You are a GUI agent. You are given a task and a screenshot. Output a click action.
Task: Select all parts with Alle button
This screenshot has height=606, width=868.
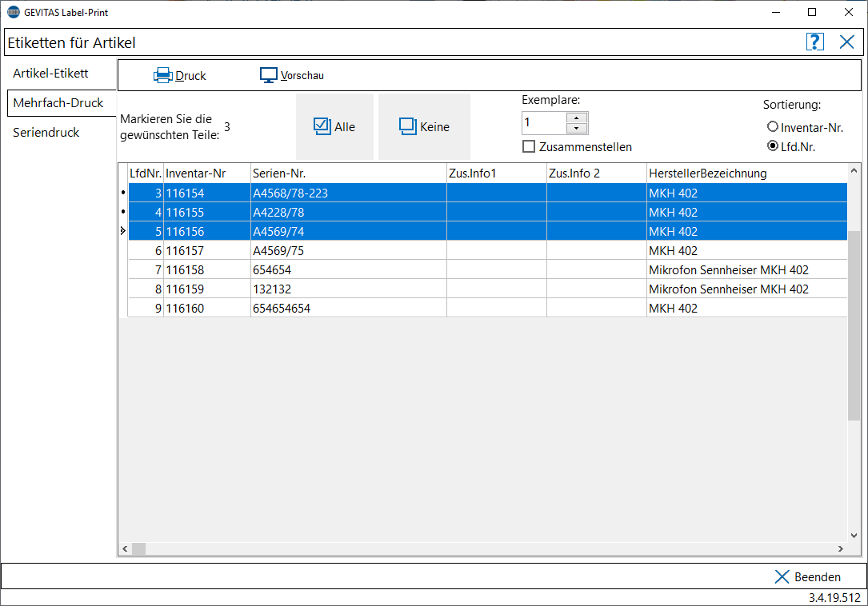[334, 127]
